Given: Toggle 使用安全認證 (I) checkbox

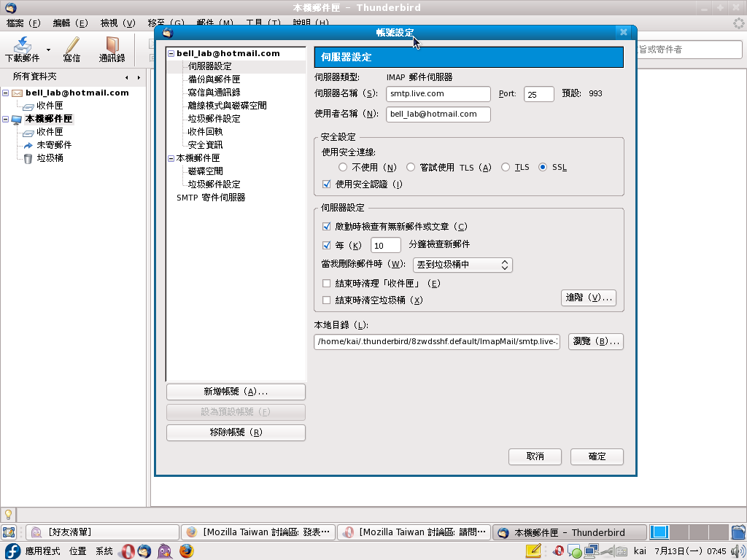Looking at the screenshot, I should pos(326,184).
